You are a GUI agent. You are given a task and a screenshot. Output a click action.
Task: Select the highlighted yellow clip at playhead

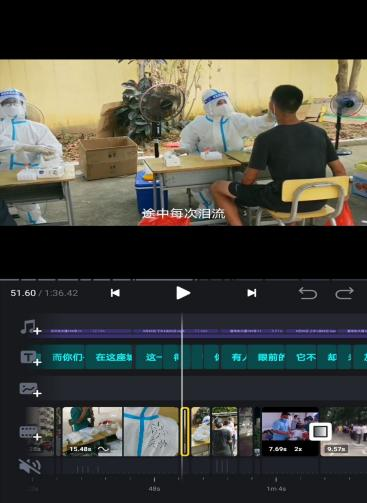[185, 431]
